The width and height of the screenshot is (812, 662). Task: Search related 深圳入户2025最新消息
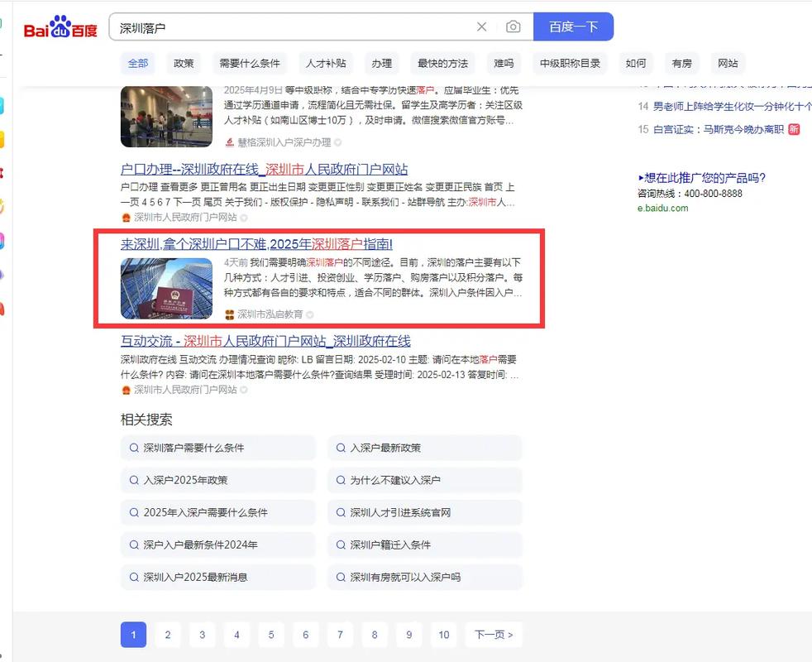pos(218,578)
